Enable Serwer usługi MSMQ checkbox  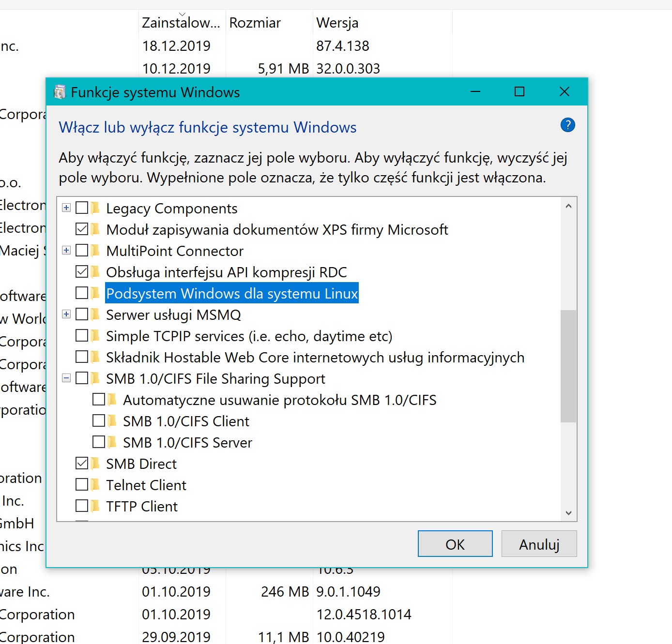pos(82,314)
